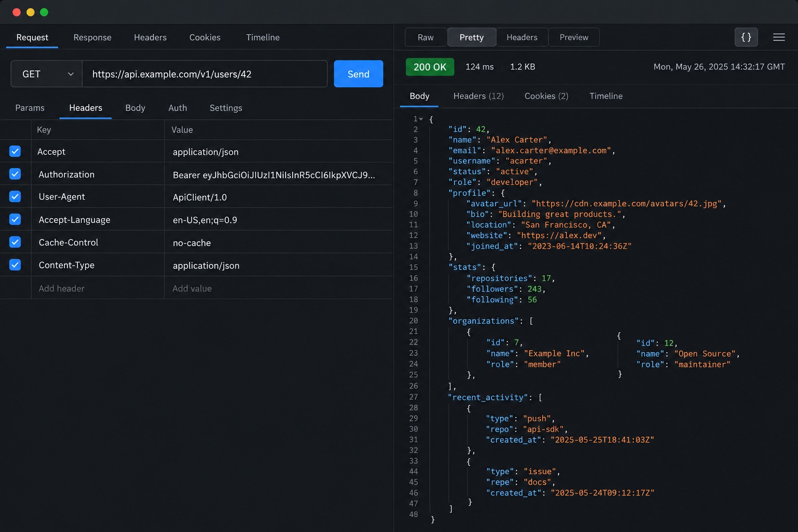The image size is (798, 532).
Task: Uncheck the Accept header checkbox
Action: click(x=15, y=151)
